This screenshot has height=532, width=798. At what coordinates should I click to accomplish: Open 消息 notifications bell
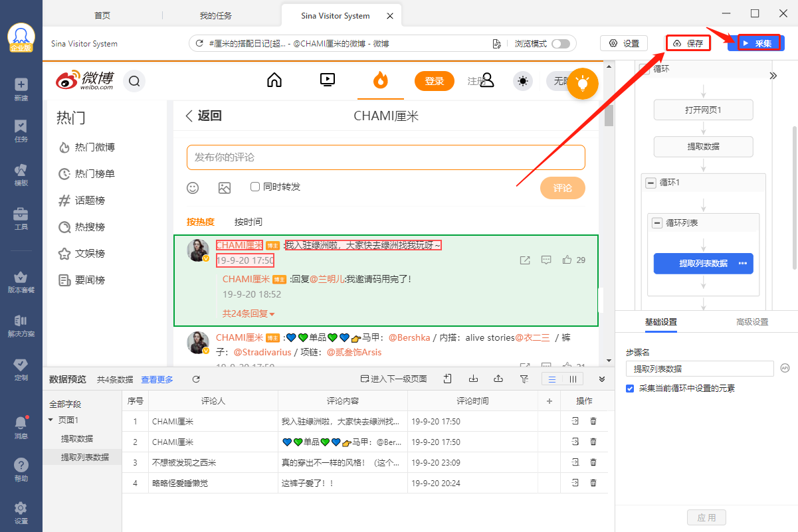pyautogui.click(x=21, y=427)
